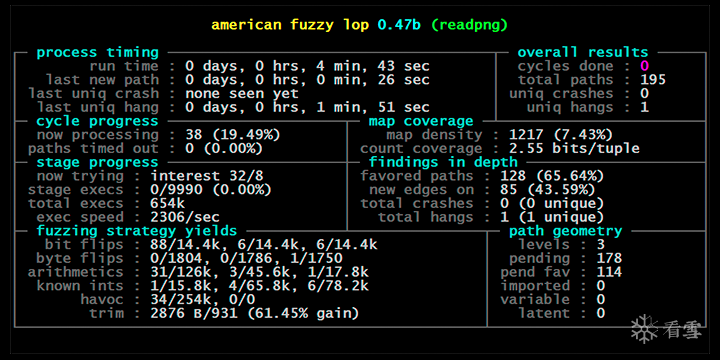Click pending value "178"
The height and width of the screenshot is (360, 720).
click(x=609, y=259)
